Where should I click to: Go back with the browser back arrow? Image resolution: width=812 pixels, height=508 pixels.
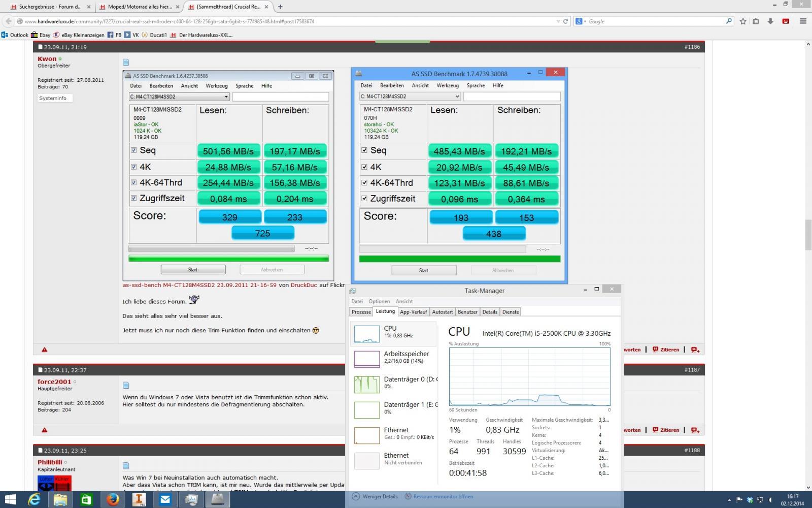point(8,21)
